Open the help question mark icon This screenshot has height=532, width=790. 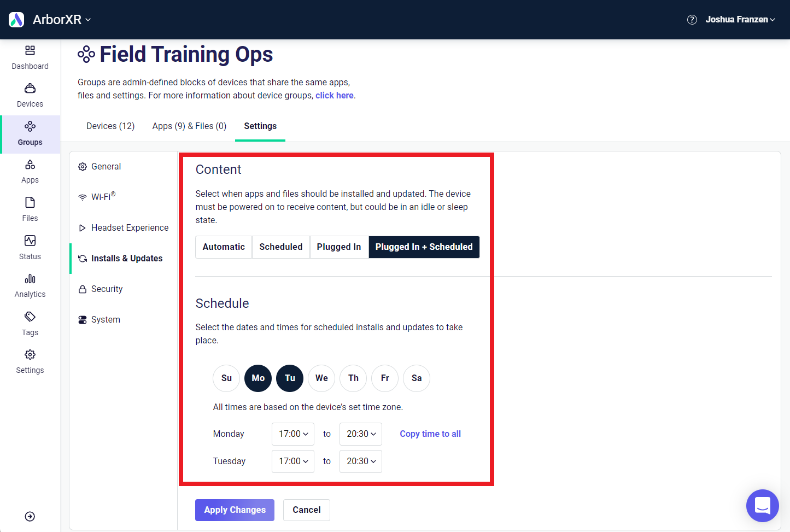click(692, 20)
